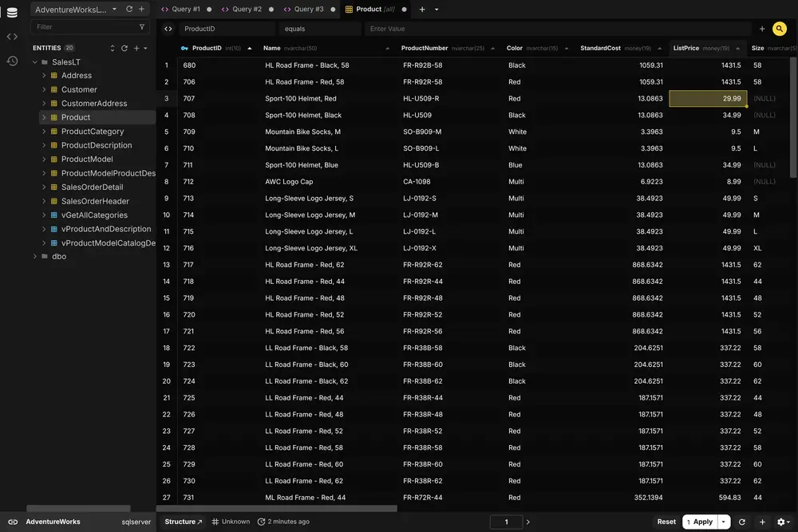Click the Reset button
Screen dimensions: 798x532
[x=666, y=522]
